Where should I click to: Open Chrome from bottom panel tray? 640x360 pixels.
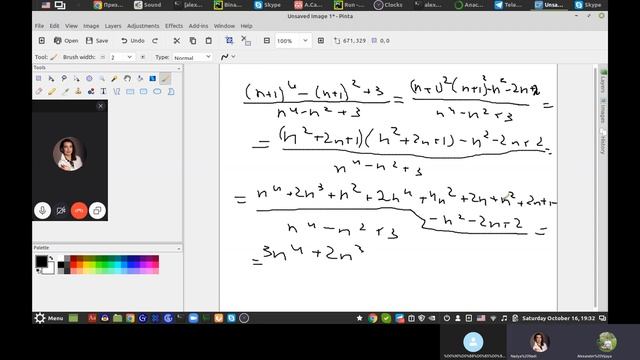point(373,318)
